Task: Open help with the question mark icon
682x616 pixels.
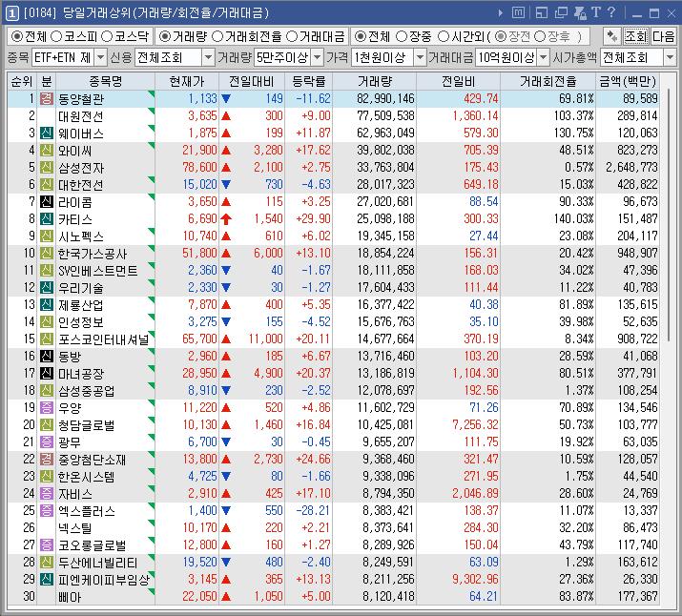Action: [x=611, y=12]
